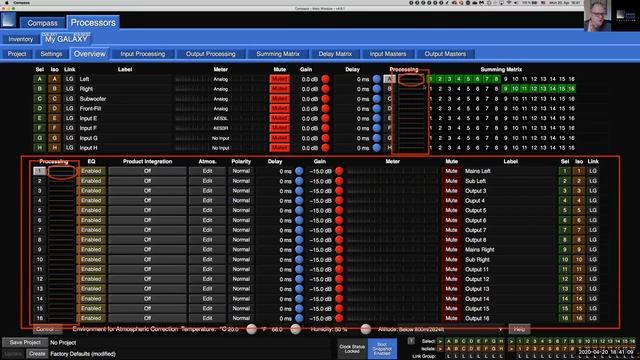Click the Save Project button

coord(25,342)
